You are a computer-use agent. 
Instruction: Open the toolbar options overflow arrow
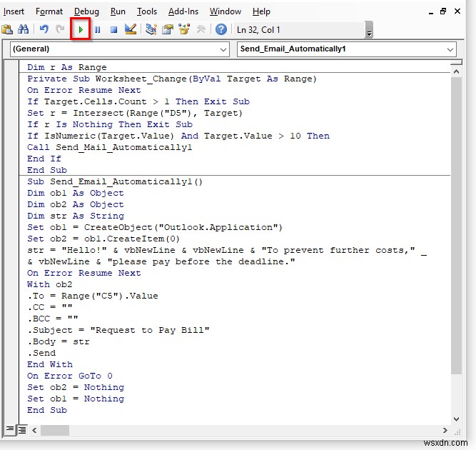[369, 30]
